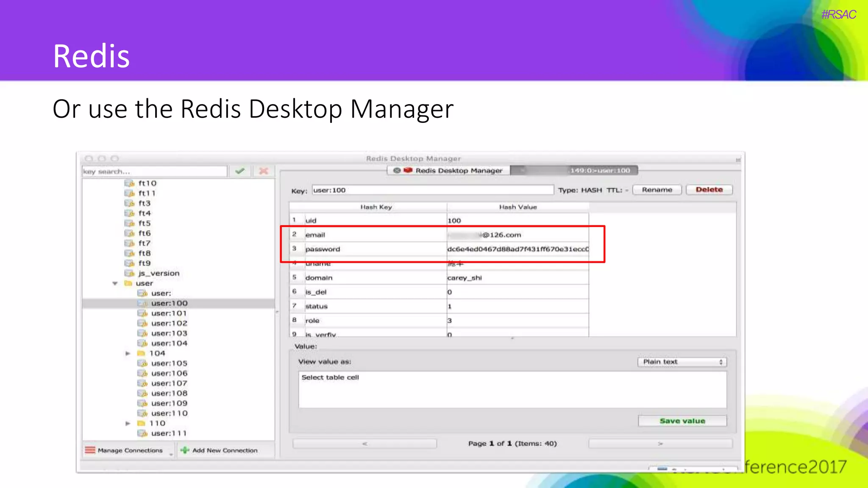Click the green checkmark search confirm icon
868x488 pixels.
[x=240, y=171]
